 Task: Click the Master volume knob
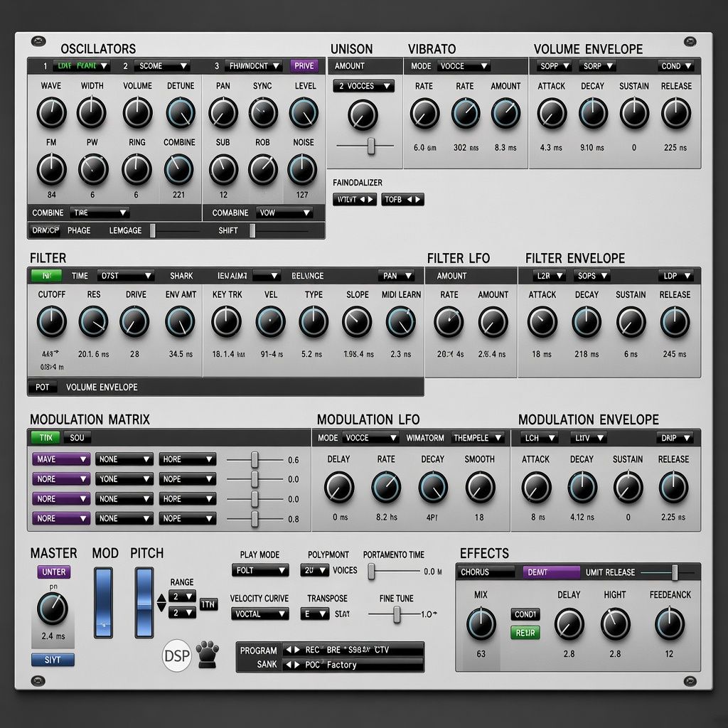tap(53, 609)
